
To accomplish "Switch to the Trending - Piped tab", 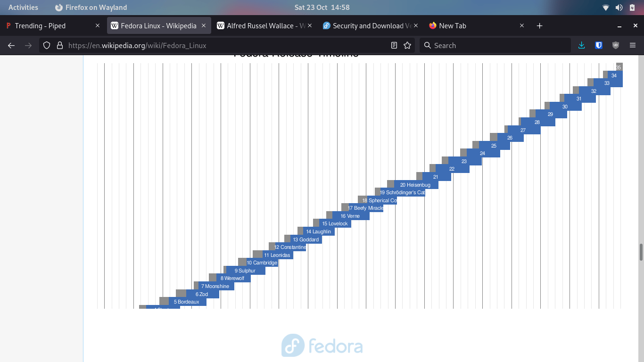I will [x=52, y=26].
